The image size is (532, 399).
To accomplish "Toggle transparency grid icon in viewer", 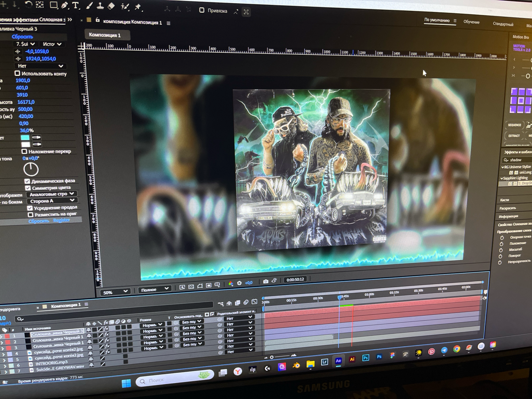I will (191, 286).
